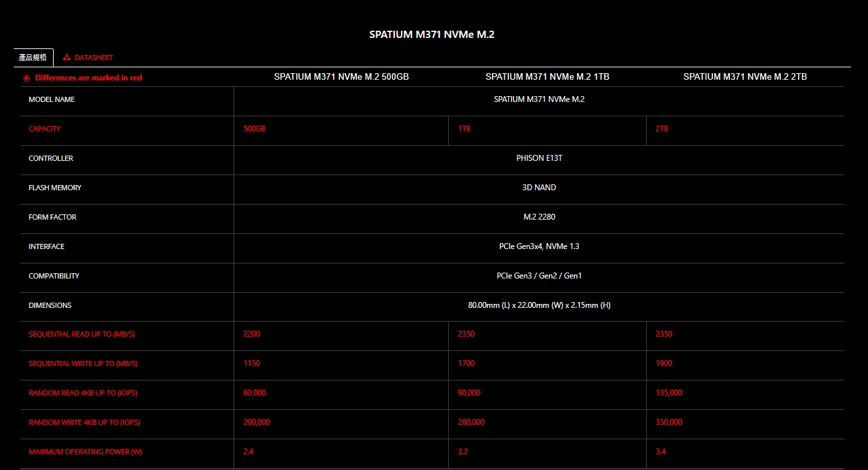The image size is (868, 470).
Task: Click the download icon beside DATASHEET
Action: click(x=67, y=58)
